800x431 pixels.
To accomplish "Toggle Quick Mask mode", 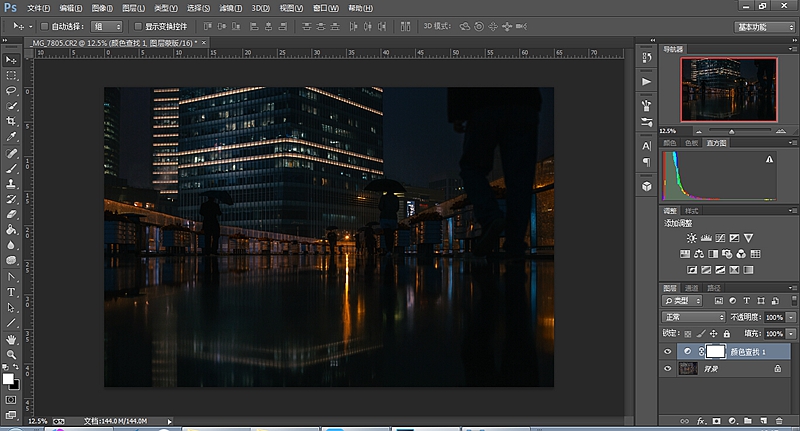I will point(11,400).
